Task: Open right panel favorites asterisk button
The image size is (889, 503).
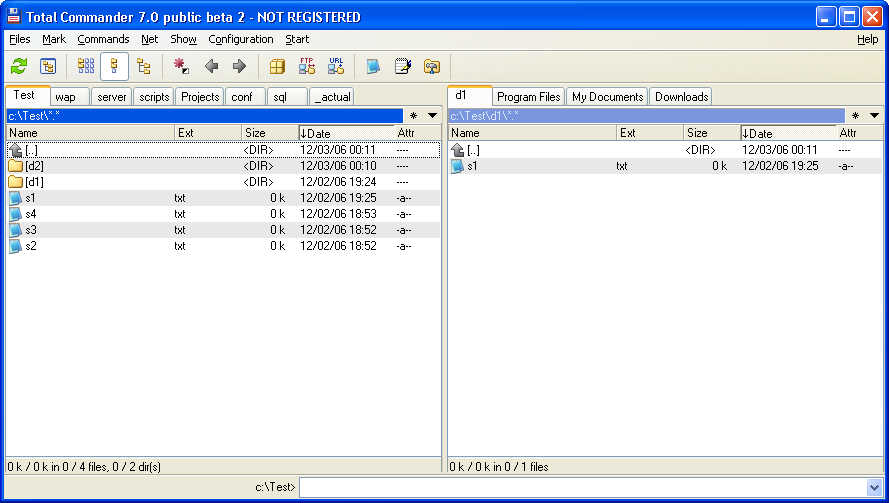Action: point(855,116)
